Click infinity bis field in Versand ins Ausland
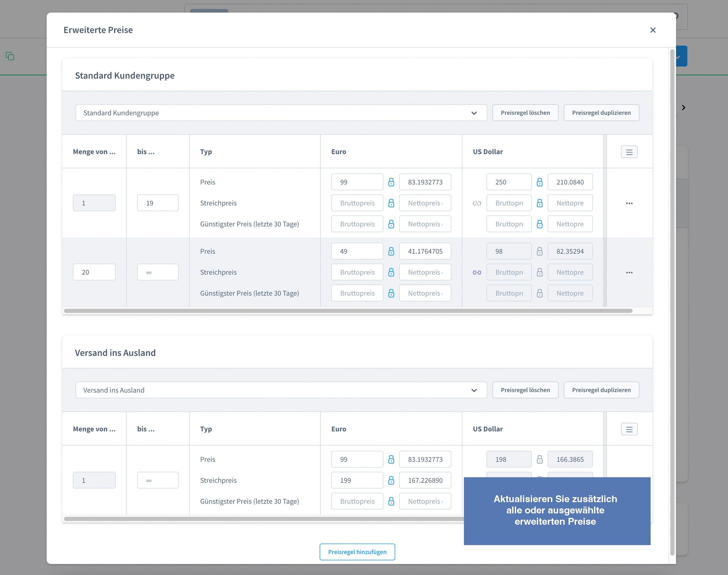 (158, 480)
